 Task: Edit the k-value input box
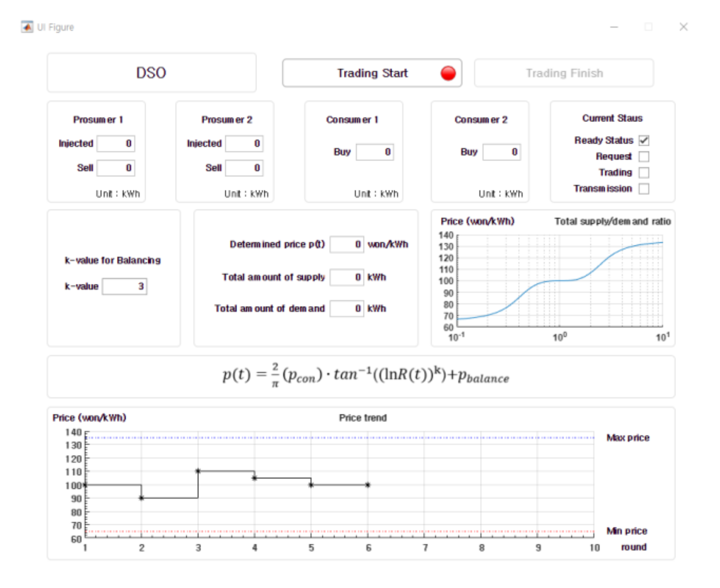pos(124,286)
